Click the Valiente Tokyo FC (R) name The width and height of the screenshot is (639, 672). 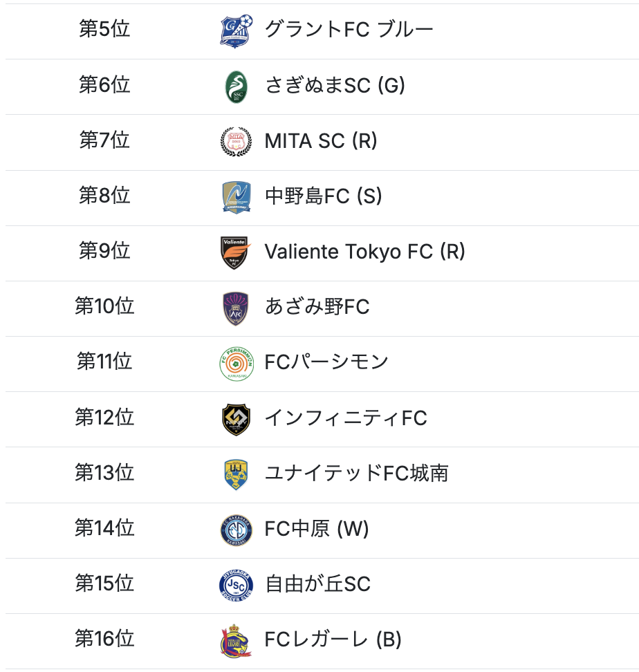tap(364, 252)
